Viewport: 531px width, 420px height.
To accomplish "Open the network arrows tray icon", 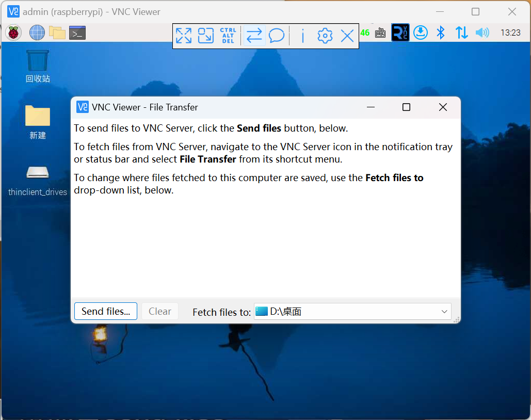I will (461, 33).
